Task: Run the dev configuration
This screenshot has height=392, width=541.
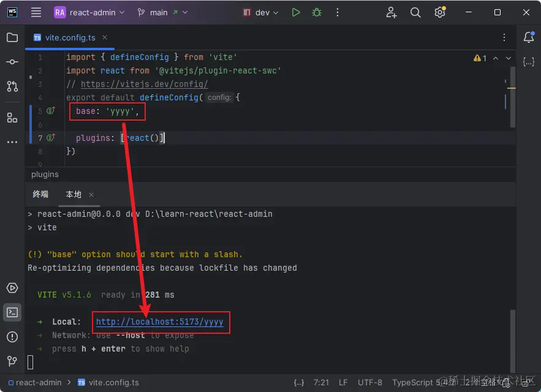Action: pyautogui.click(x=296, y=12)
